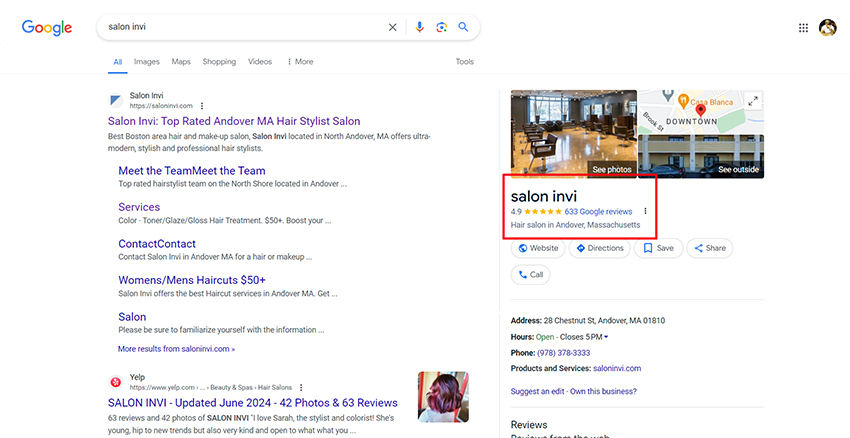Image resolution: width=850 pixels, height=438 pixels.
Task: Open three-dot options next to Google reviews
Action: 645,211
